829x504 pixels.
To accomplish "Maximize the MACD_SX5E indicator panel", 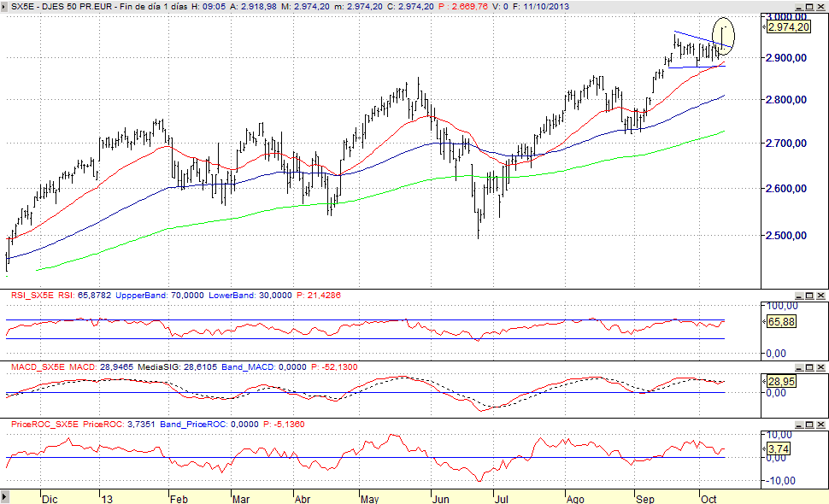I will [809, 367].
